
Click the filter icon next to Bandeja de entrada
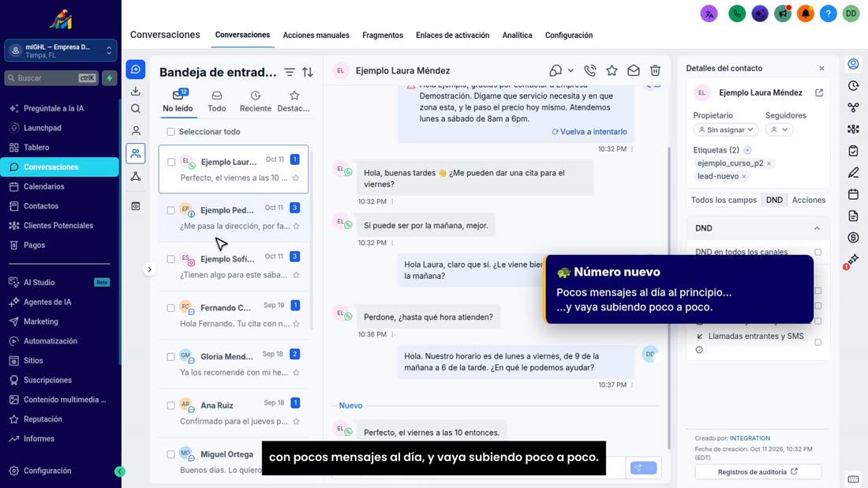coord(290,72)
